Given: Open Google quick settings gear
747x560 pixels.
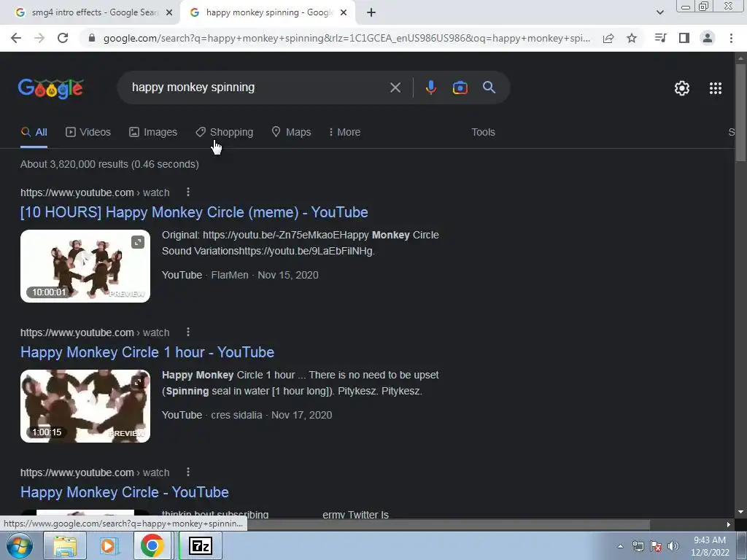Looking at the screenshot, I should (682, 88).
